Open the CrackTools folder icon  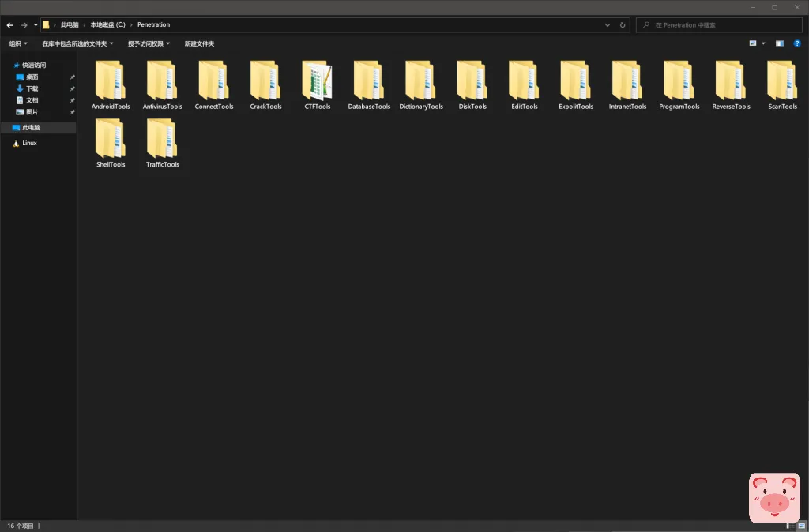(265, 80)
